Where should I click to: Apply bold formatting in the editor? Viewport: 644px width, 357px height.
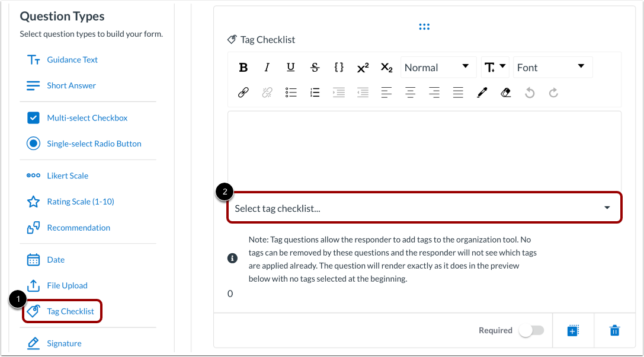243,67
